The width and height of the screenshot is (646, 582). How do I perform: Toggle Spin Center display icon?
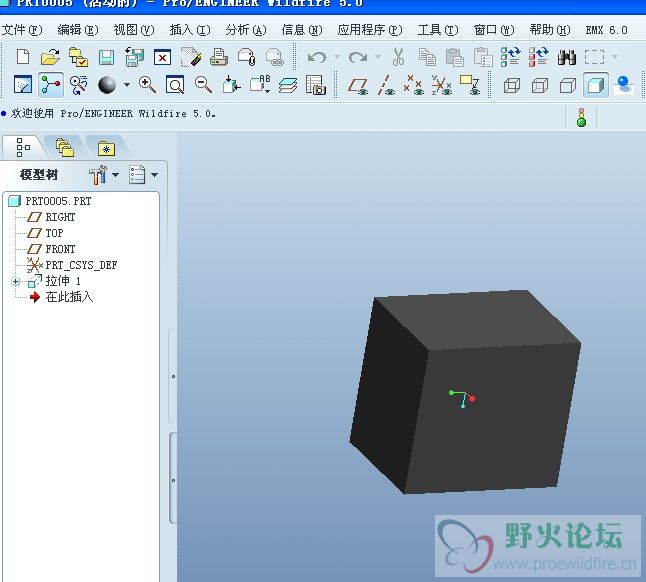[x=51, y=85]
